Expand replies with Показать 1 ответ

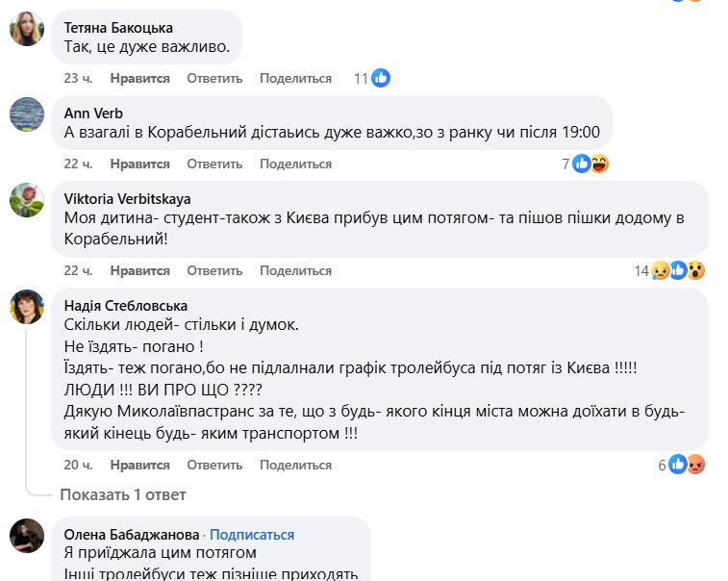point(122,494)
